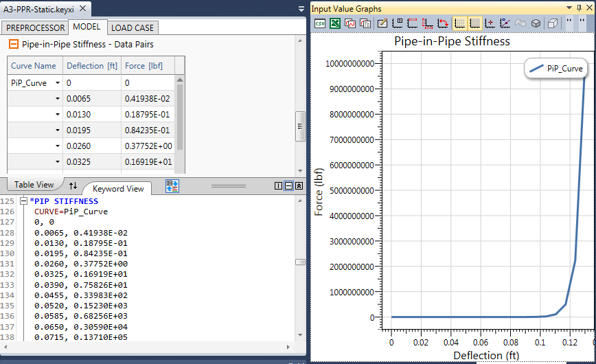Image resolution: width=596 pixels, height=364 pixels.
Task: Choose vertical split layout icon
Action: point(278,185)
